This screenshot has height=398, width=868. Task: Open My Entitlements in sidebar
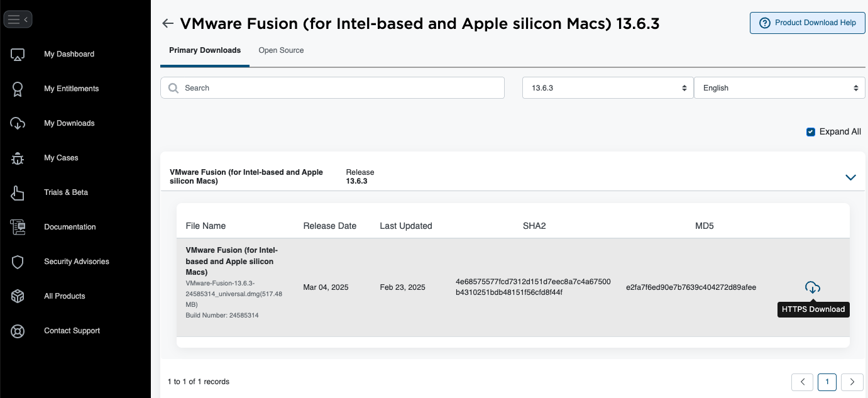(72, 89)
